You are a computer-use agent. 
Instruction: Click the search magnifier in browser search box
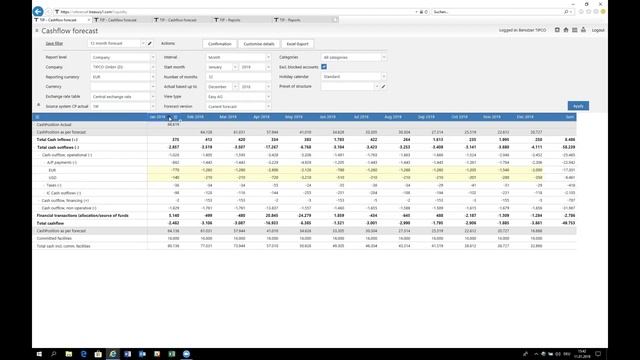(566, 12)
